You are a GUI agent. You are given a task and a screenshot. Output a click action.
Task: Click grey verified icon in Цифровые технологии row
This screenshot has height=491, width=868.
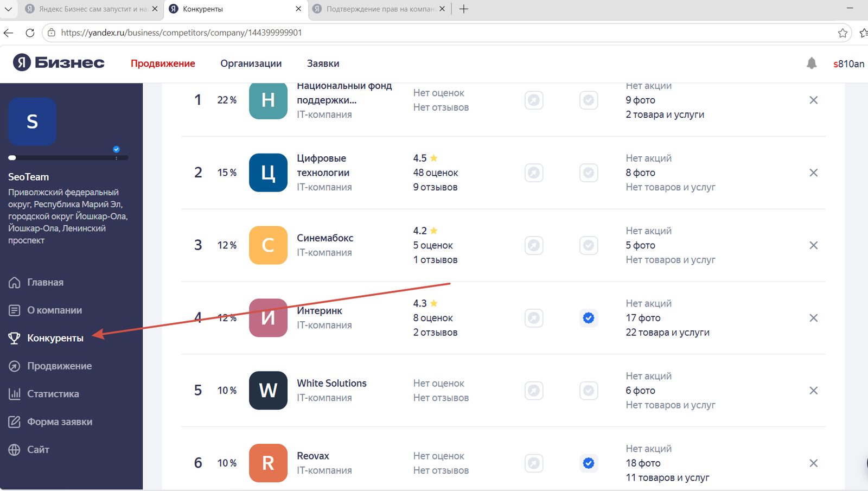pos(589,173)
